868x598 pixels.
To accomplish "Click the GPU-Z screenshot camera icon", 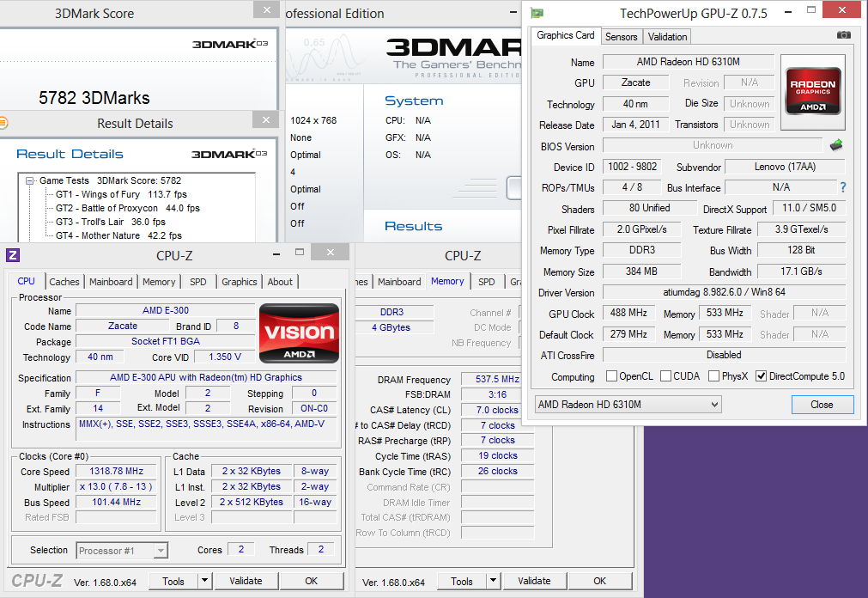I will [x=844, y=35].
